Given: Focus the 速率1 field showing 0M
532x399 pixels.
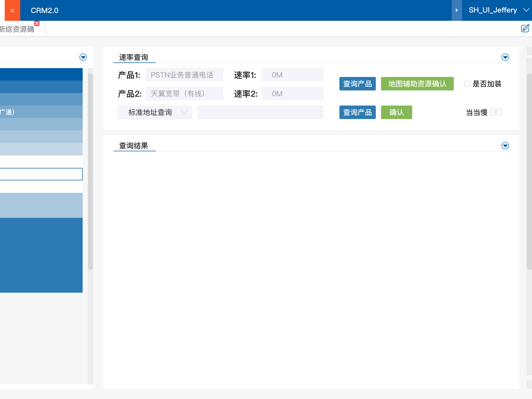Looking at the screenshot, I should coord(292,75).
